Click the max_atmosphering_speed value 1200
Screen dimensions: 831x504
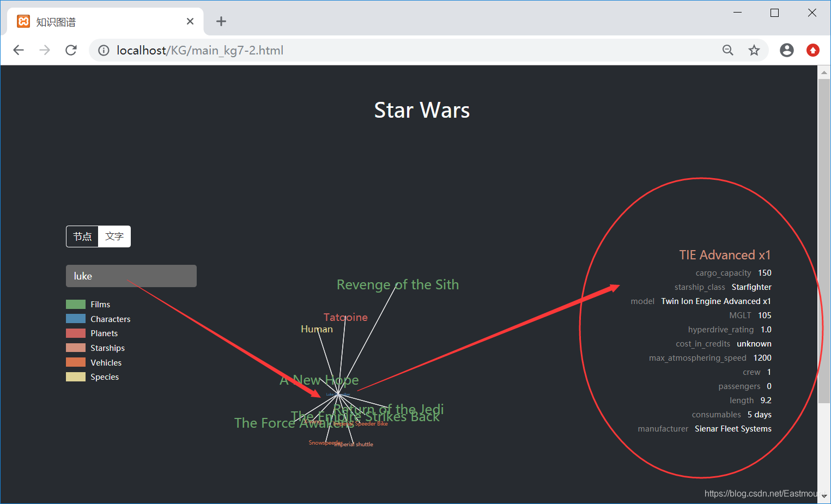[x=762, y=358]
